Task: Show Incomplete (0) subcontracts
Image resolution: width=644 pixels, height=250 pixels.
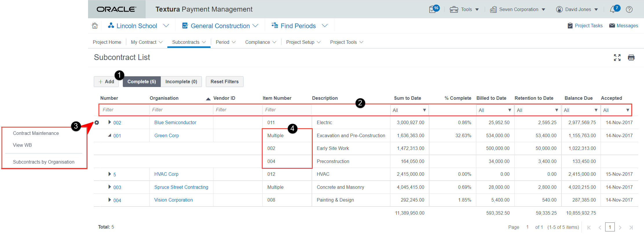Action: coord(181,82)
